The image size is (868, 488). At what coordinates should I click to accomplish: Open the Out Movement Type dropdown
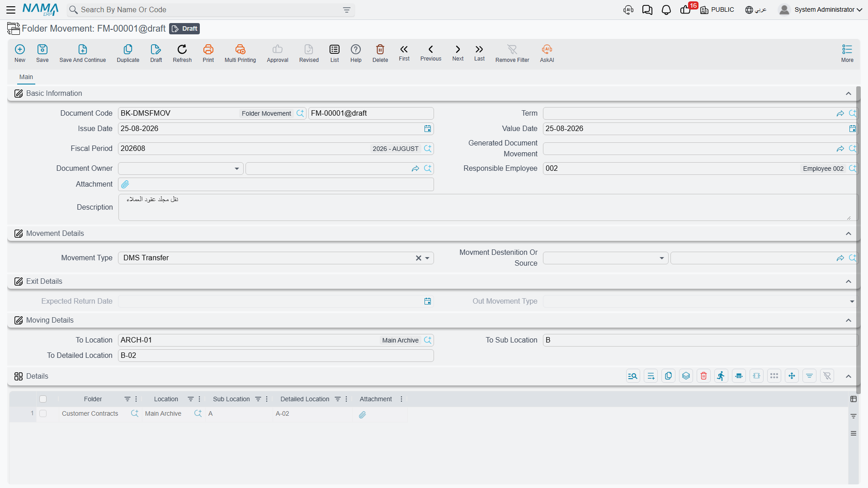click(x=852, y=301)
